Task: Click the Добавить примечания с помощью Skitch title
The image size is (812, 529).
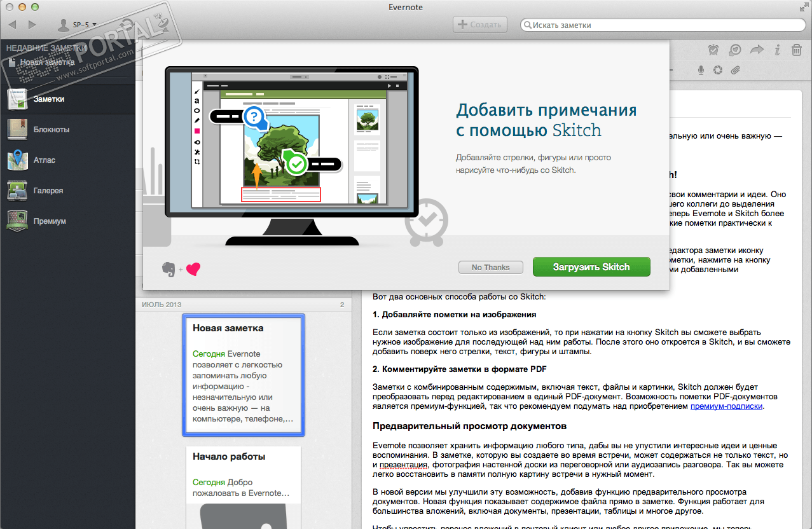Action: point(546,120)
